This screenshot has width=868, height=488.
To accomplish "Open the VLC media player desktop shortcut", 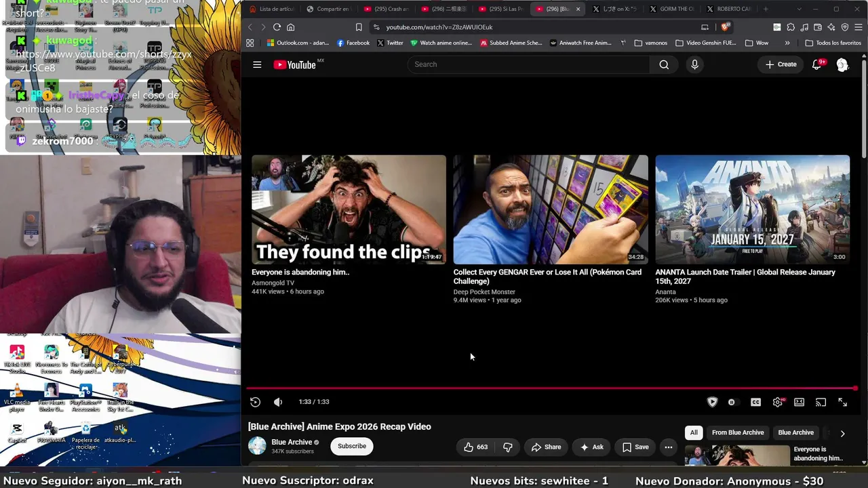I will pyautogui.click(x=17, y=399).
